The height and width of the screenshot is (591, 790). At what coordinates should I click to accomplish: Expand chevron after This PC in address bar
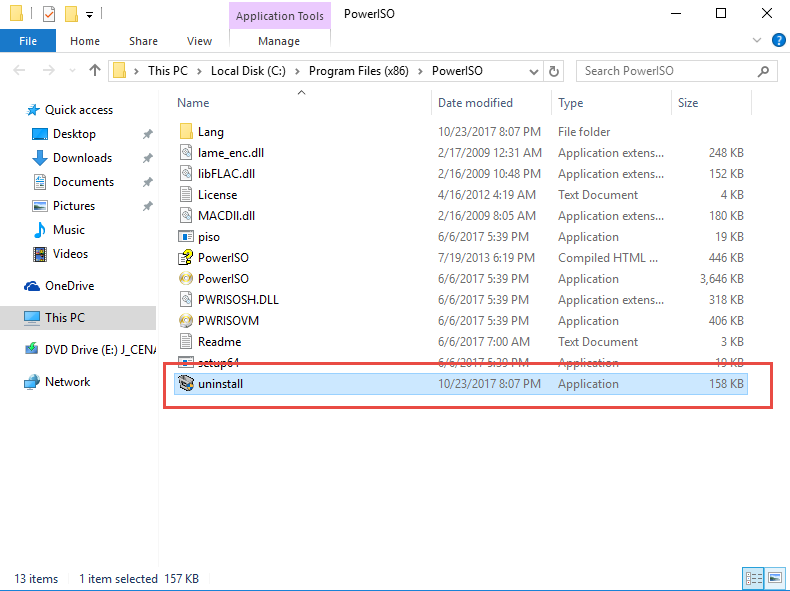tap(200, 72)
